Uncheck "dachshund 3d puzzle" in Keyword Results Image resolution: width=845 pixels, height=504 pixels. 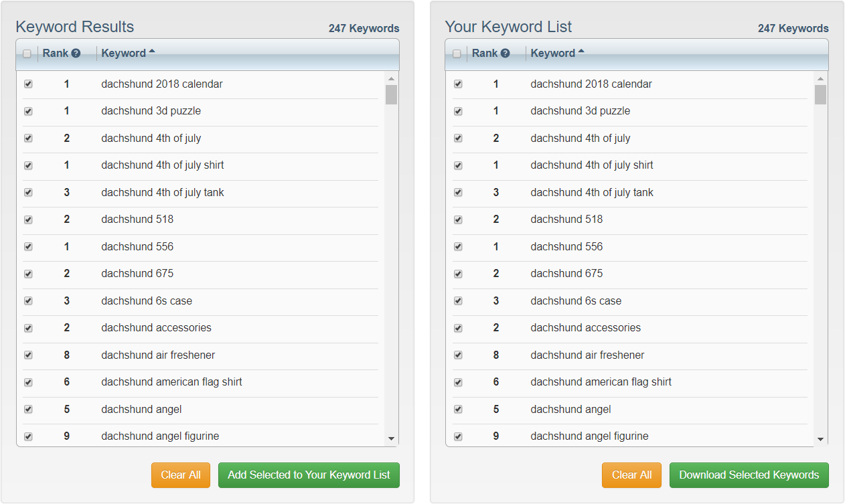point(28,112)
